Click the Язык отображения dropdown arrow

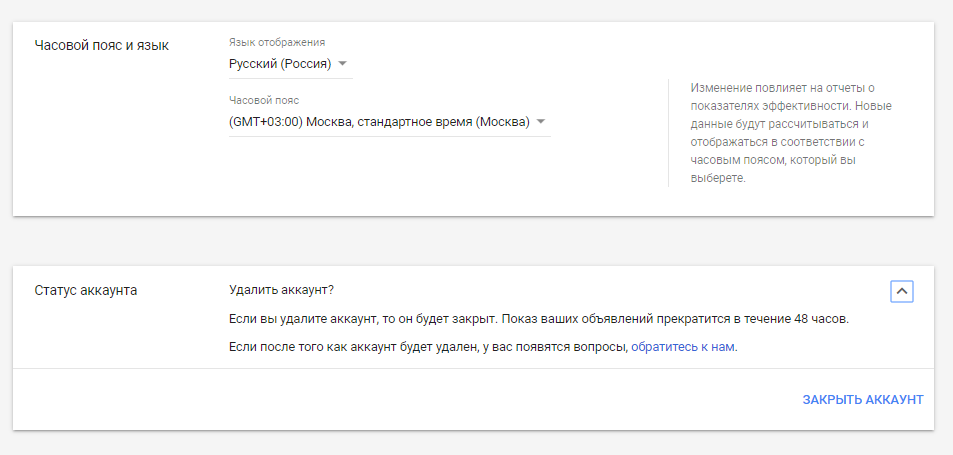pyautogui.click(x=345, y=65)
